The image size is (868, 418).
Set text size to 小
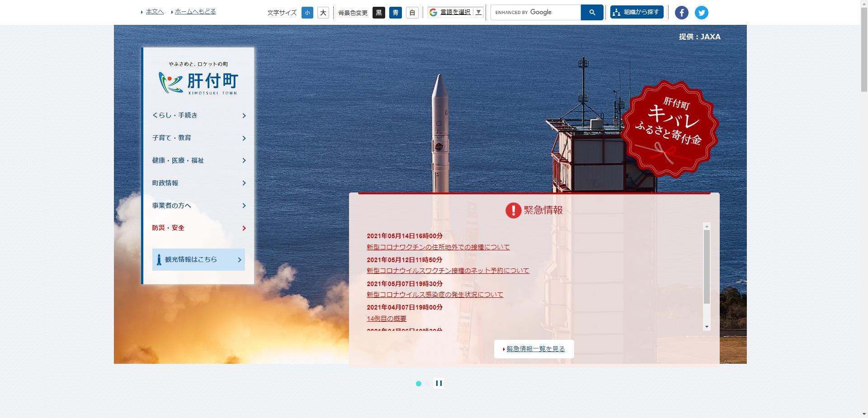point(307,13)
